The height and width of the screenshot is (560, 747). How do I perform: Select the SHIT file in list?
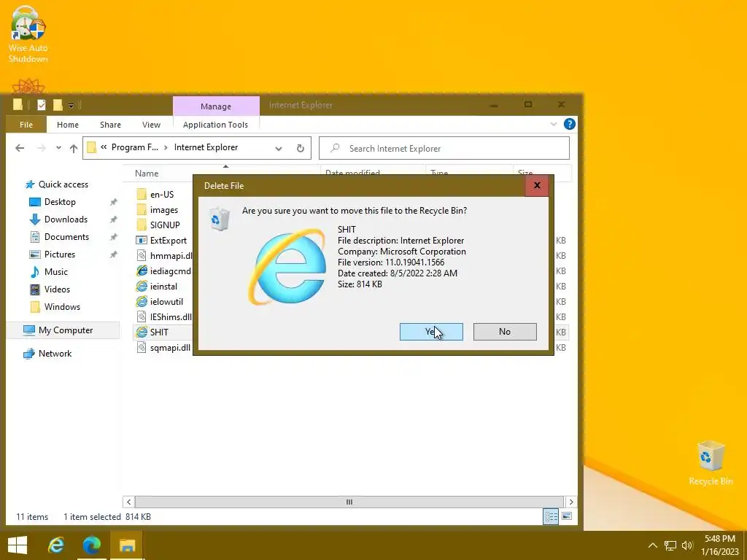click(x=159, y=332)
